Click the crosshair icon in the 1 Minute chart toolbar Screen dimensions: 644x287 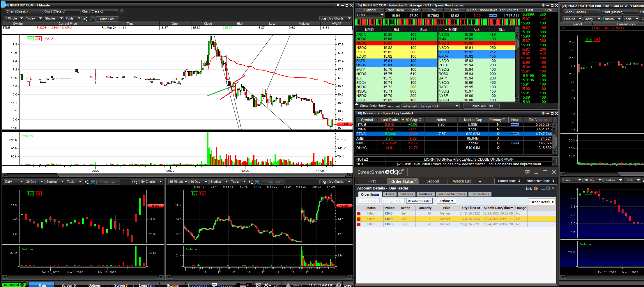point(91,19)
